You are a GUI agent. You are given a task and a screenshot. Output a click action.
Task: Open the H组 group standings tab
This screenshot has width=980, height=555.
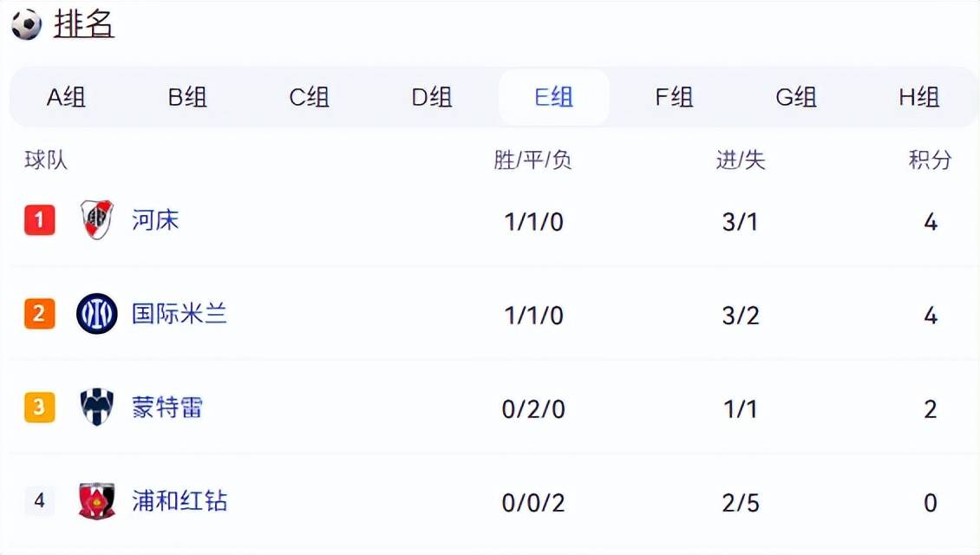919,97
